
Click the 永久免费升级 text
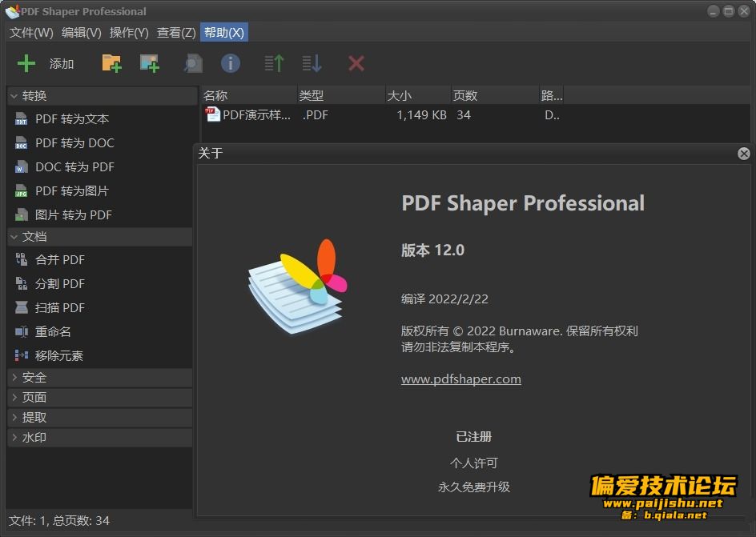pyautogui.click(x=474, y=487)
